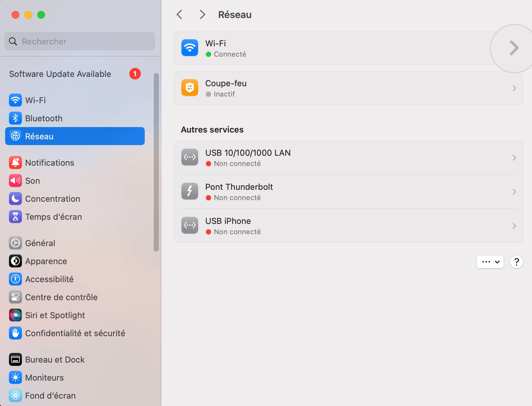
Task: Click the sidebar vertical scrollbar
Action: tap(156, 162)
